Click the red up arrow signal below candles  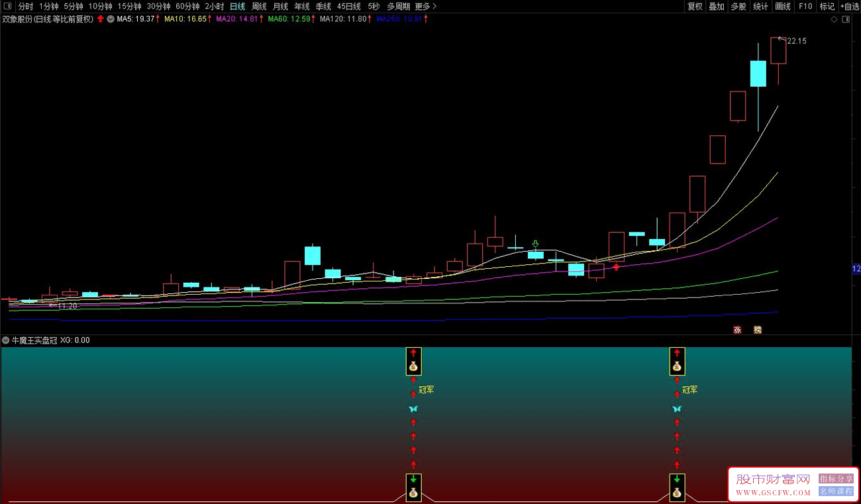click(616, 267)
